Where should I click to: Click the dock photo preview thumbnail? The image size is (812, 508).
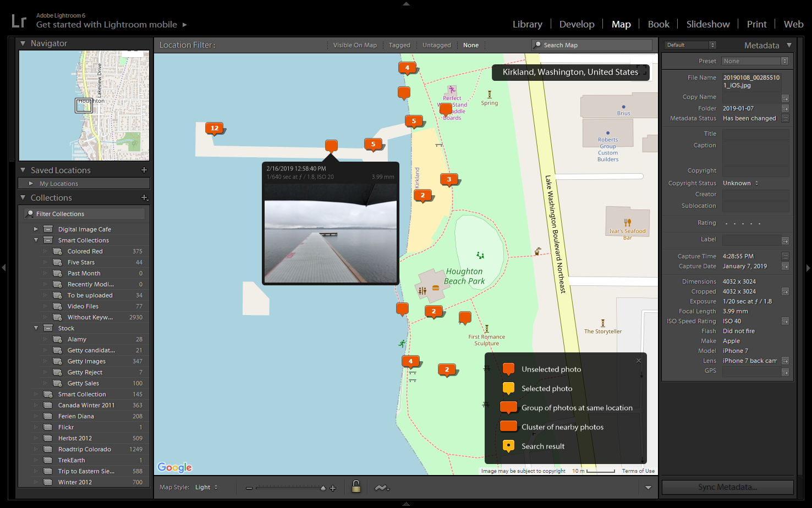(x=331, y=233)
